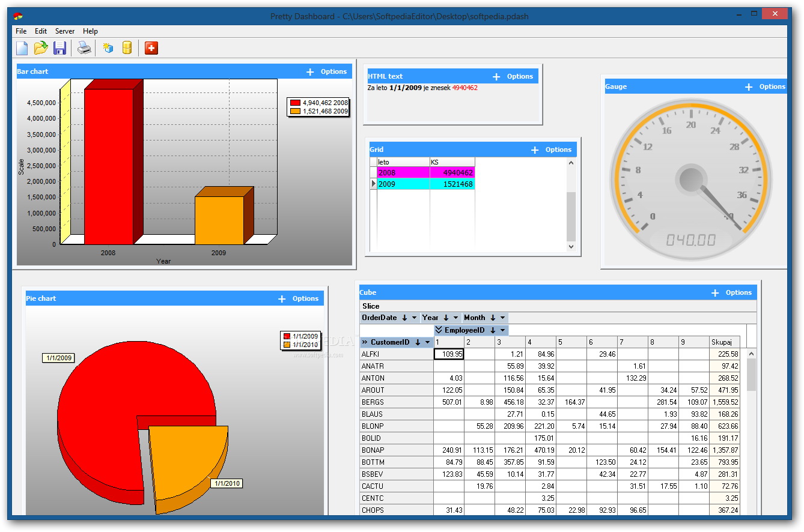Viewport: 804px width, 532px height.
Task: Click the sort arrow on the OrderDate field
Action: (404, 318)
